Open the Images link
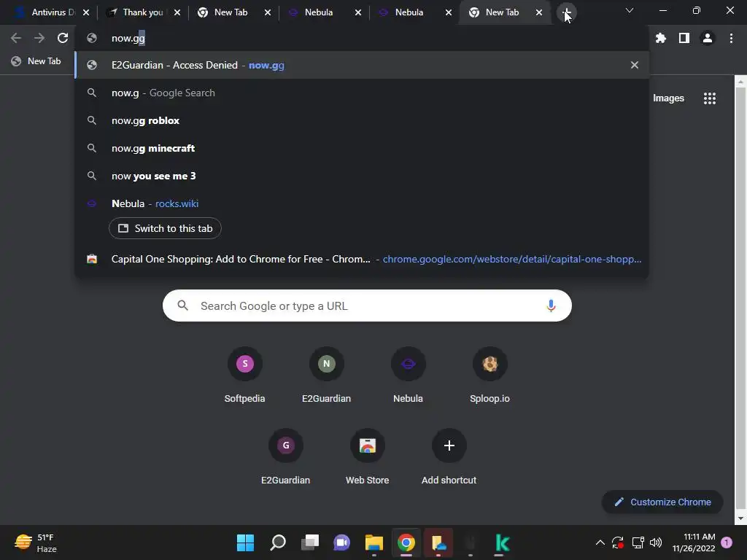Screen dimensions: 747x560 (x=668, y=98)
